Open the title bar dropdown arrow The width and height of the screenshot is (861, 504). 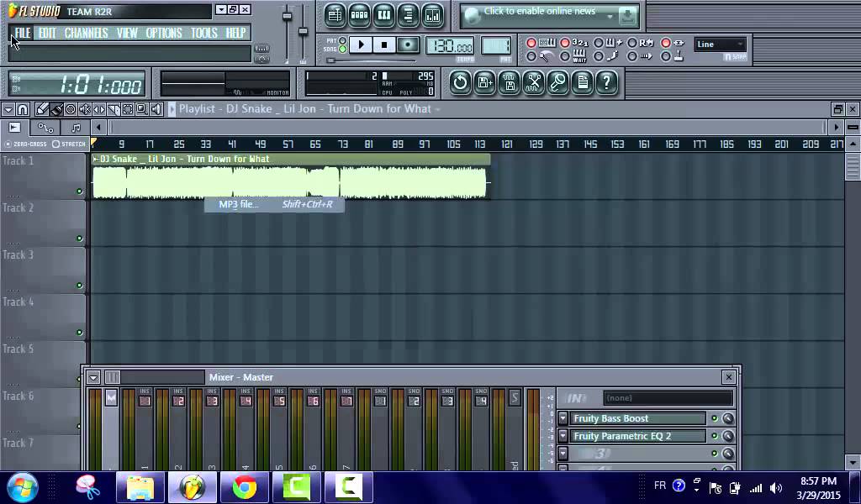tap(221, 10)
